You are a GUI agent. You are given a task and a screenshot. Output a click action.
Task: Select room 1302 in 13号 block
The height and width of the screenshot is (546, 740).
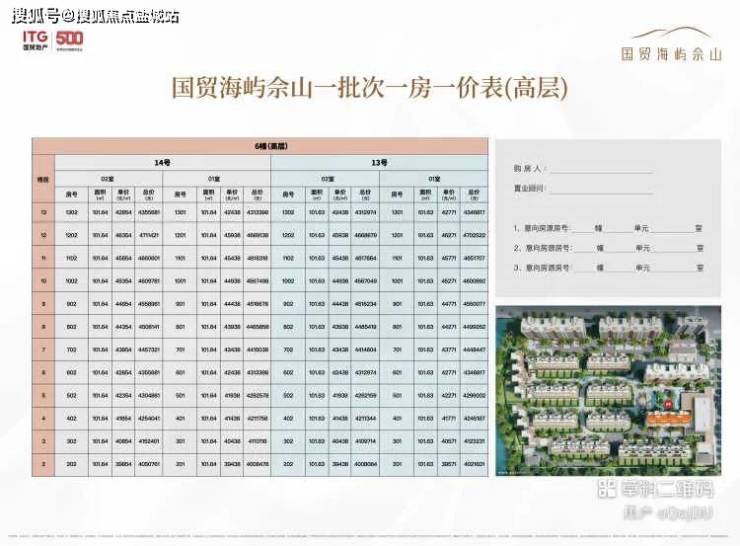click(288, 212)
